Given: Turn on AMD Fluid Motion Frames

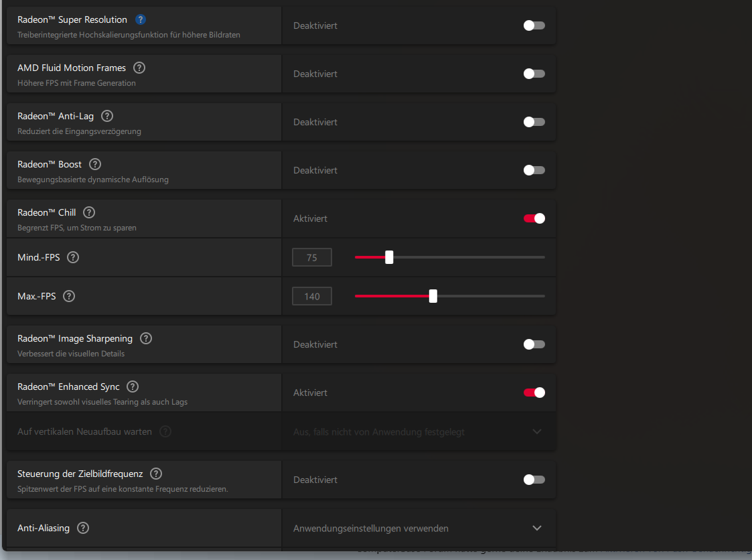Looking at the screenshot, I should (x=534, y=74).
